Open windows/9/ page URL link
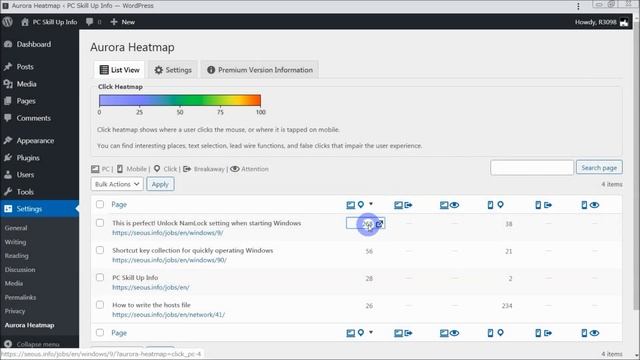Viewport: 640px width, 360px height. pos(168,233)
